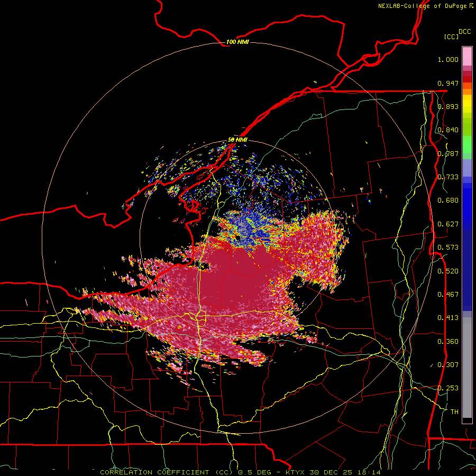The image size is (476, 476).
Task: Click the 0.253 color scale value
Action: pyautogui.click(x=448, y=388)
